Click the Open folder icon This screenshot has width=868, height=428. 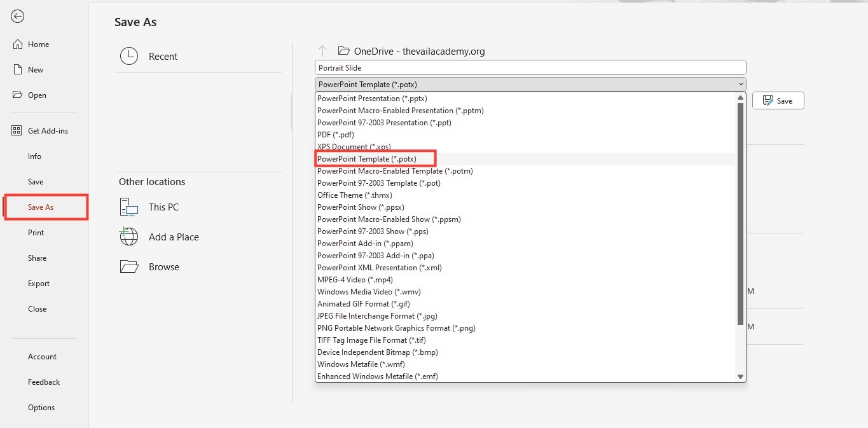tap(17, 95)
